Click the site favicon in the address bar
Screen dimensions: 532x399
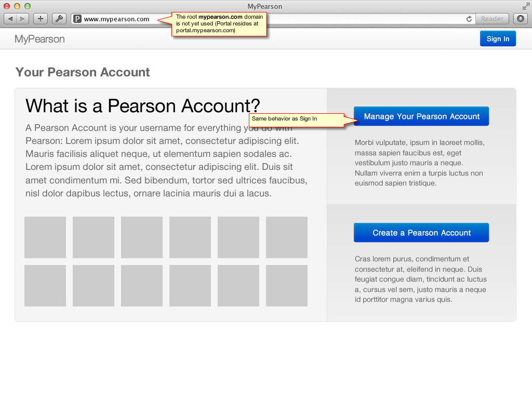coord(77,19)
